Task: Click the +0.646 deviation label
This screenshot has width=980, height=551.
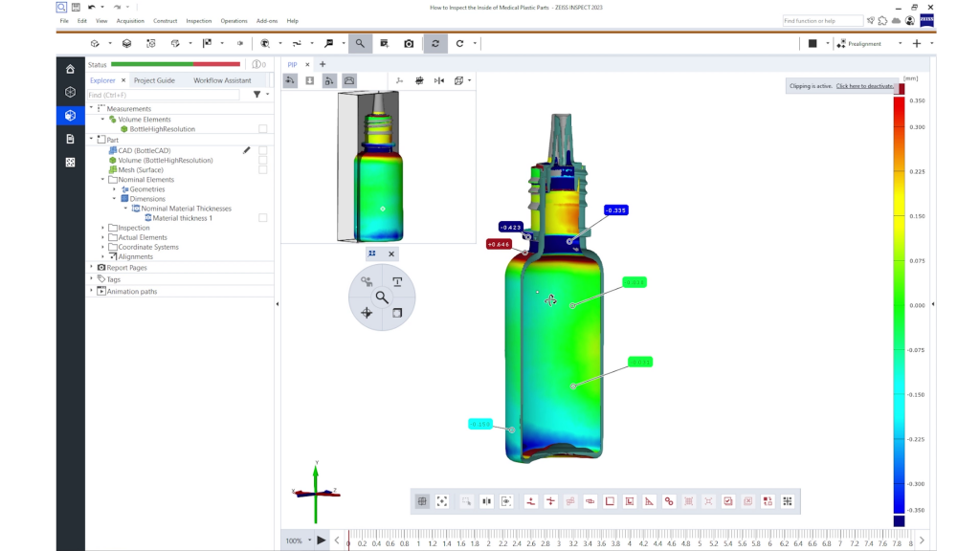Action: pyautogui.click(x=499, y=244)
